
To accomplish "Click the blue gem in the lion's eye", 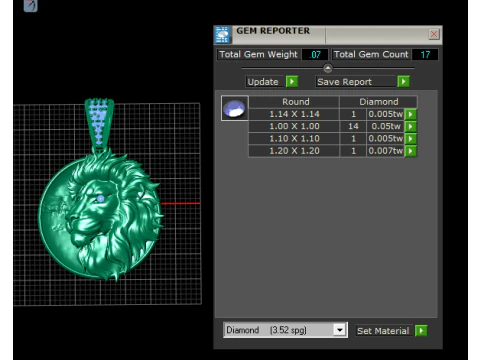I will 100,199.
